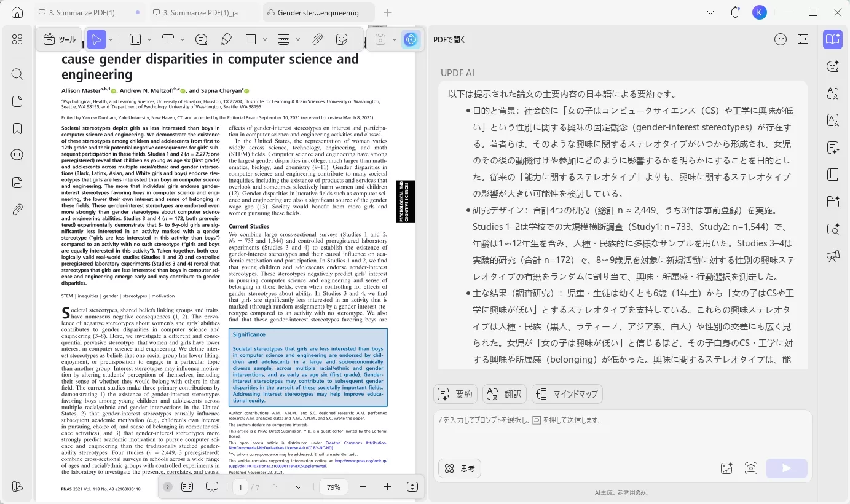This screenshot has width=850, height=504.
Task: Click the page thumbnails icon in bottom bar
Action: (x=187, y=486)
